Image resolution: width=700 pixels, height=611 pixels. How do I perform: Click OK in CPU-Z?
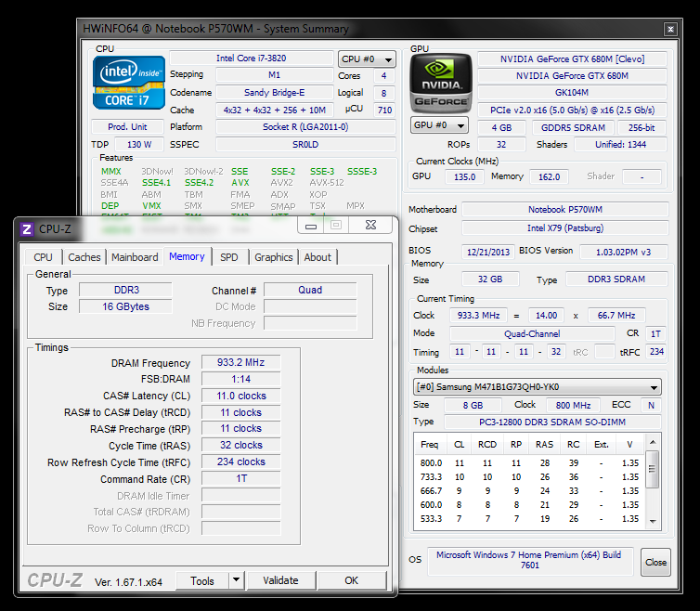click(351, 580)
